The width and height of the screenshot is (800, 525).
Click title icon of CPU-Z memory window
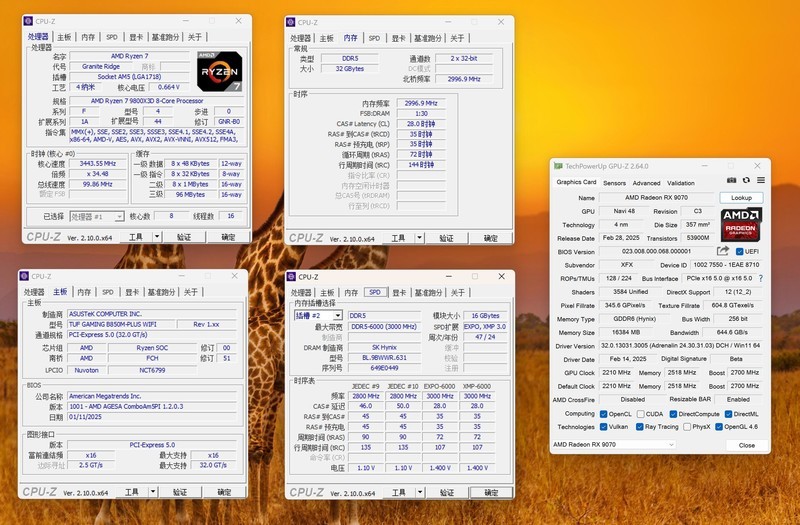[291, 22]
